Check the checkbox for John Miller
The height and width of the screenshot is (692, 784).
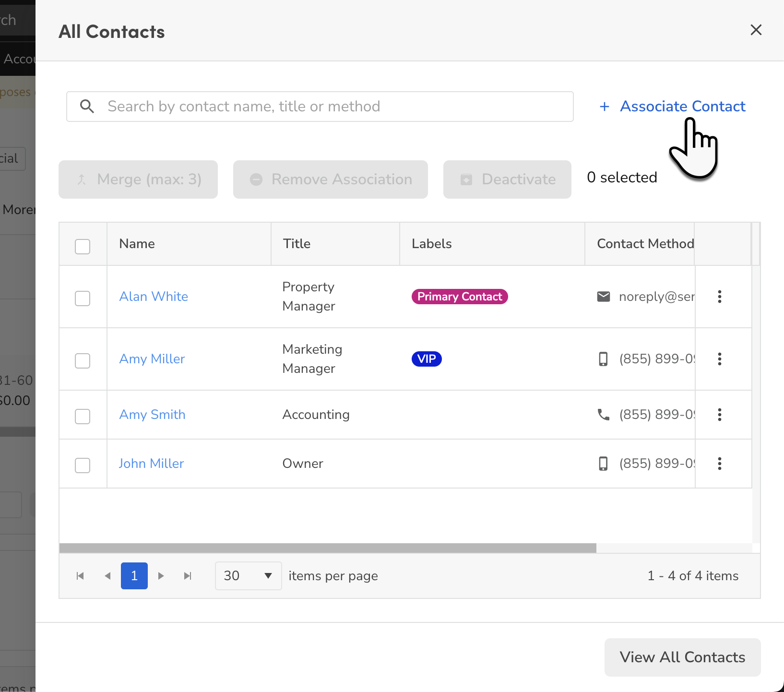point(82,465)
